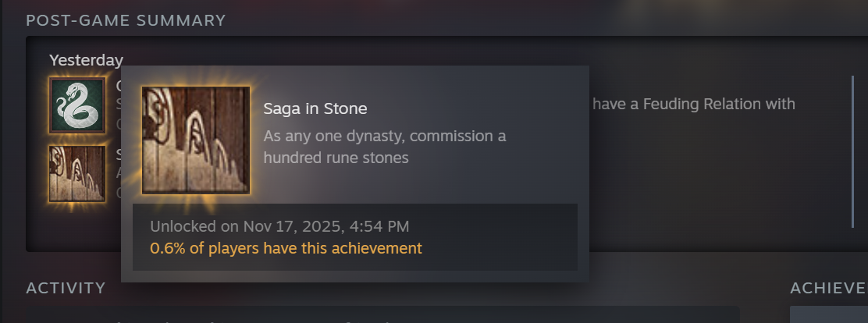This screenshot has width=868, height=323.
Task: Click the panel beneath the Achievements heading
Action: coord(829,314)
